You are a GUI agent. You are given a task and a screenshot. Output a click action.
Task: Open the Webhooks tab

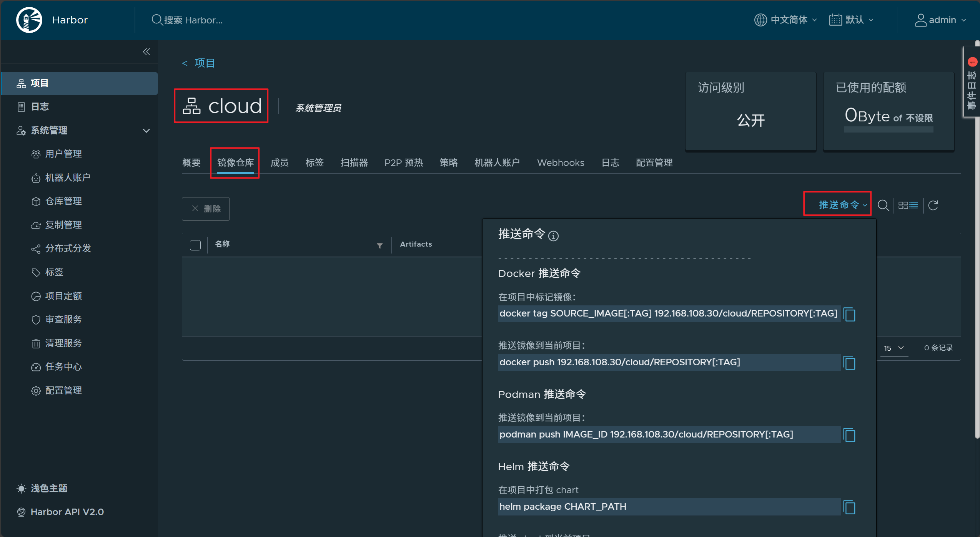click(x=560, y=163)
